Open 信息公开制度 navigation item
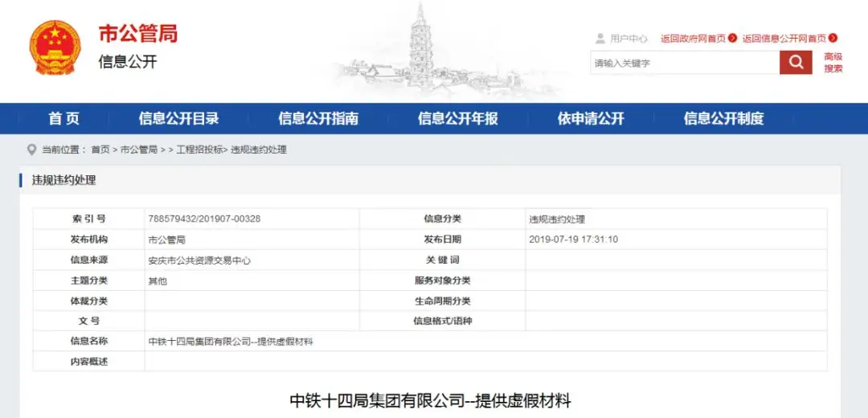The height and width of the screenshot is (418, 868). (x=723, y=118)
